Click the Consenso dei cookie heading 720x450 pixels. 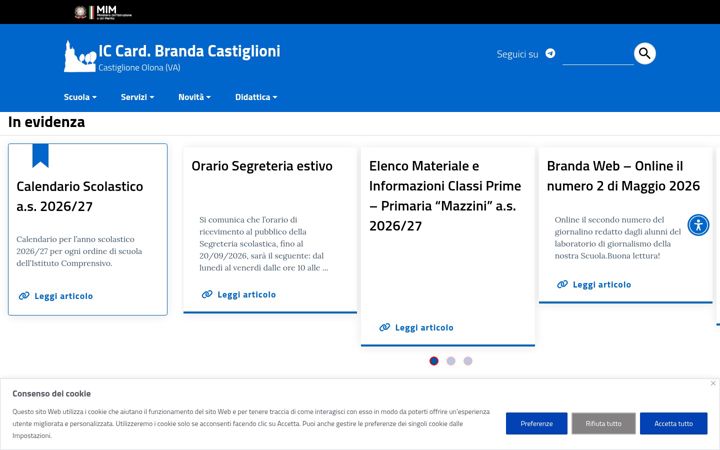51,394
